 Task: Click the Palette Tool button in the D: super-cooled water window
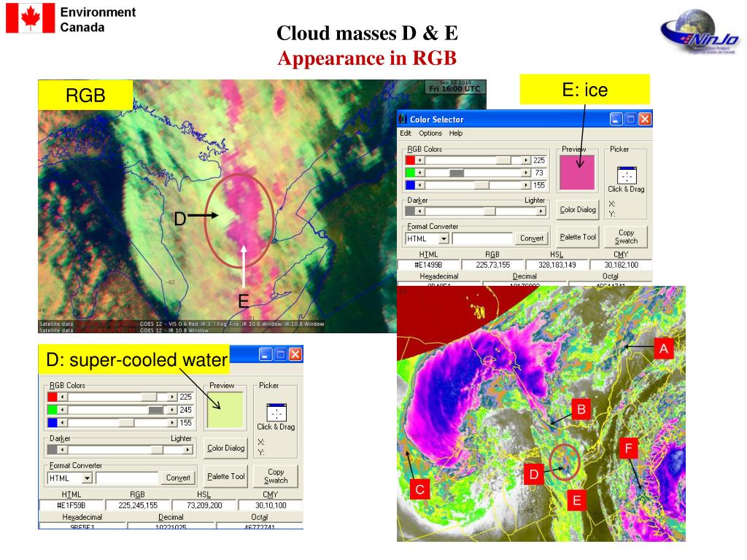(x=226, y=477)
